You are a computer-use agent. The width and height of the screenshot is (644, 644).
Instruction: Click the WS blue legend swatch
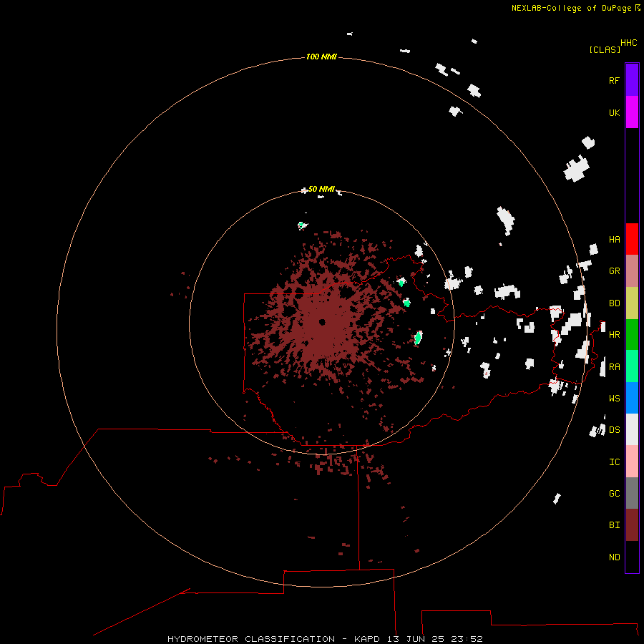click(632, 398)
